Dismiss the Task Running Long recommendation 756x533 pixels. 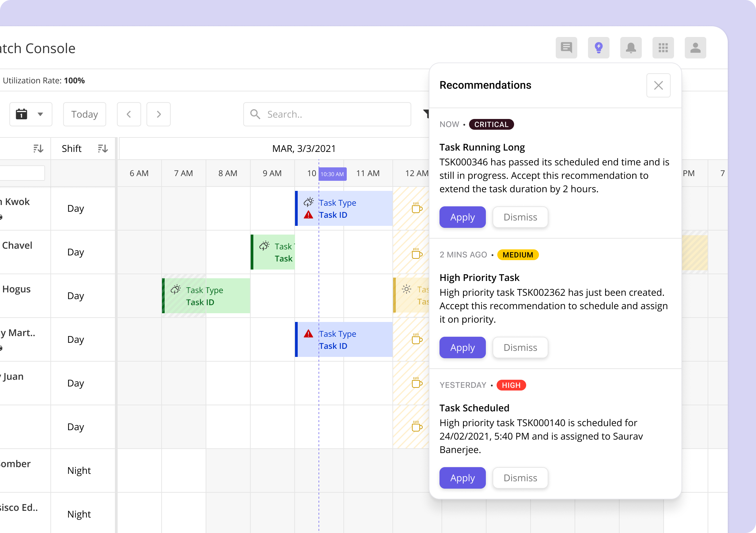coord(520,217)
